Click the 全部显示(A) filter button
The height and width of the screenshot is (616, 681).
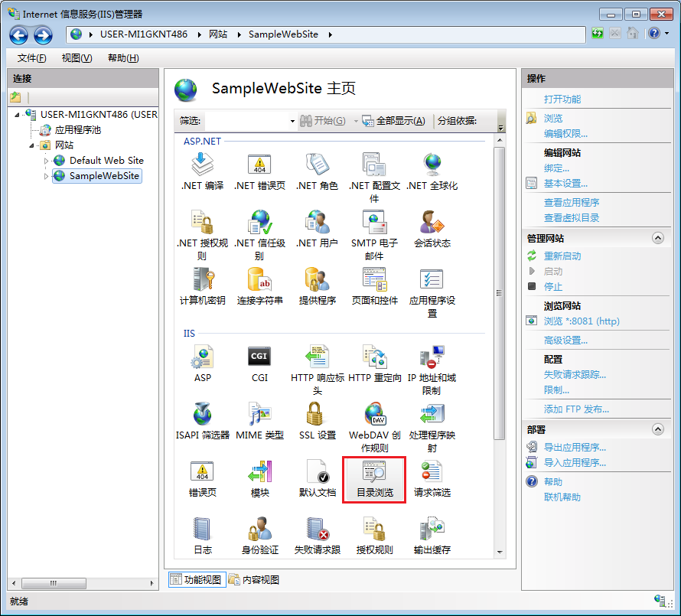coord(393,121)
